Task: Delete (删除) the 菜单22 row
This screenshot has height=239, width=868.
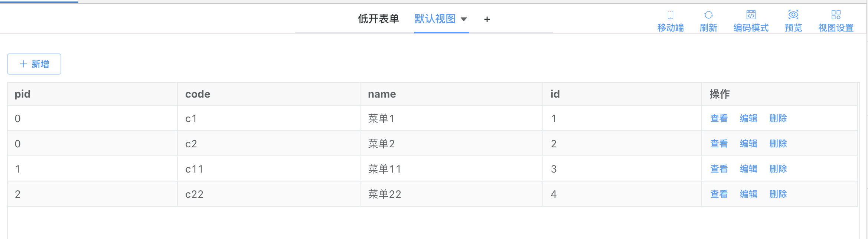Action: (778, 194)
